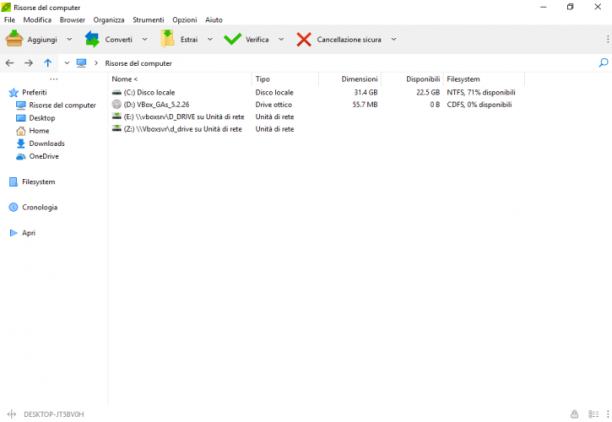
Task: Click the Aggiungi archive box icon
Action: (x=14, y=39)
